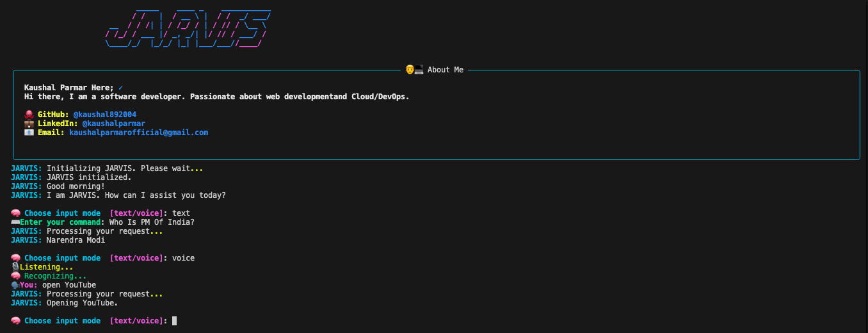Image resolution: width=868 pixels, height=333 pixels.
Task: Click the "Opening YouTube." response line
Action: 82,303
